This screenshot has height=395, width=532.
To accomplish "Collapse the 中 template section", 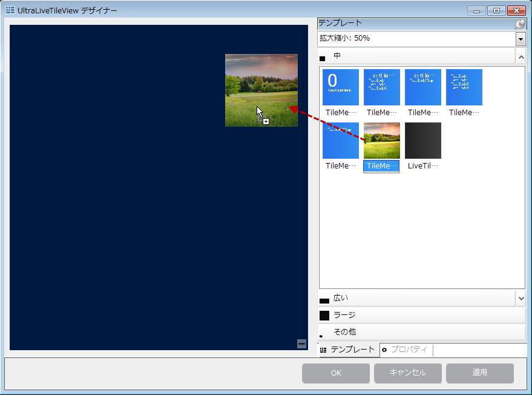I will coord(520,56).
